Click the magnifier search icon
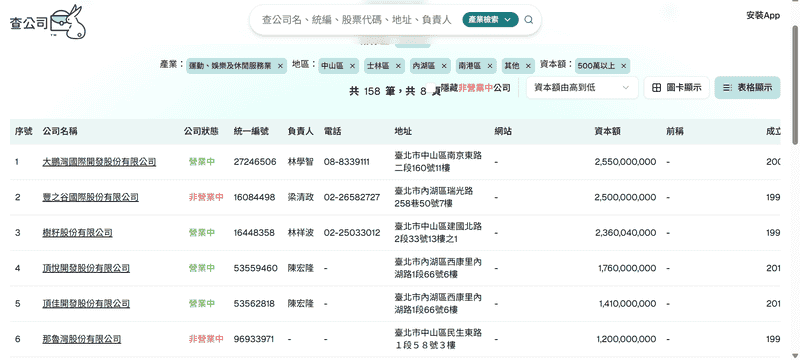The width and height of the screenshot is (800, 360). point(529,20)
